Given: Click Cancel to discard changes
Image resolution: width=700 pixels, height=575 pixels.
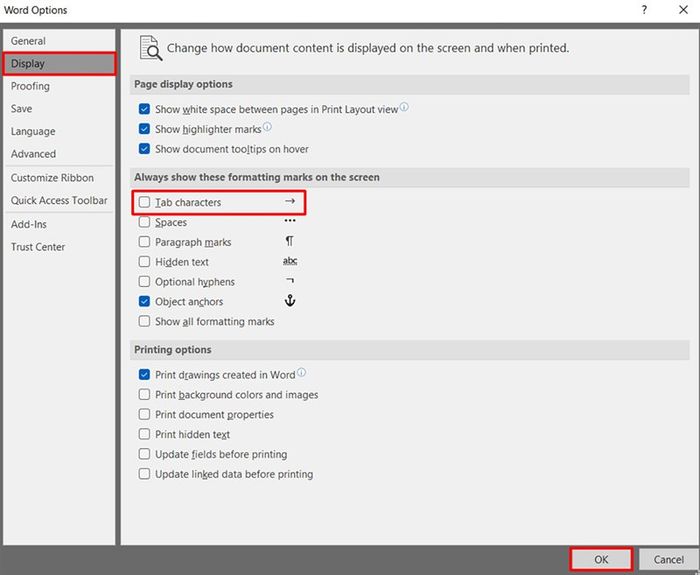Looking at the screenshot, I should (668, 559).
